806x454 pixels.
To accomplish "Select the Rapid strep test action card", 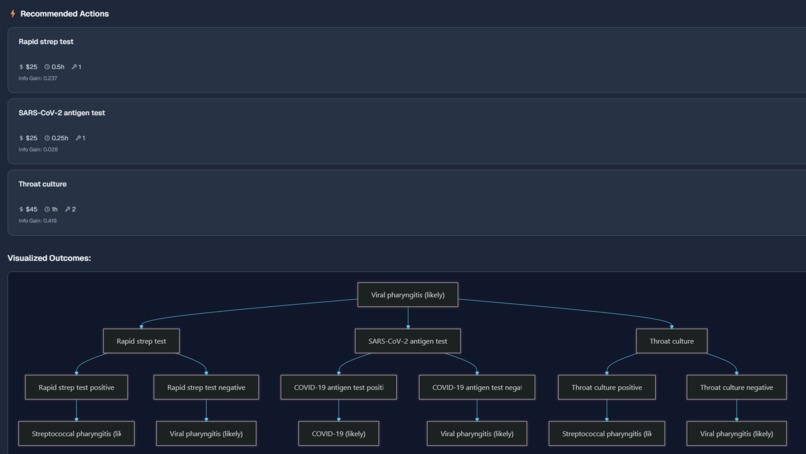I will click(407, 60).
